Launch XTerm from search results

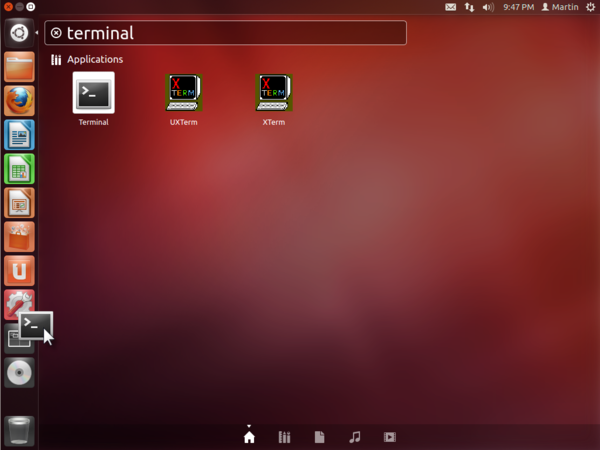tap(274, 93)
